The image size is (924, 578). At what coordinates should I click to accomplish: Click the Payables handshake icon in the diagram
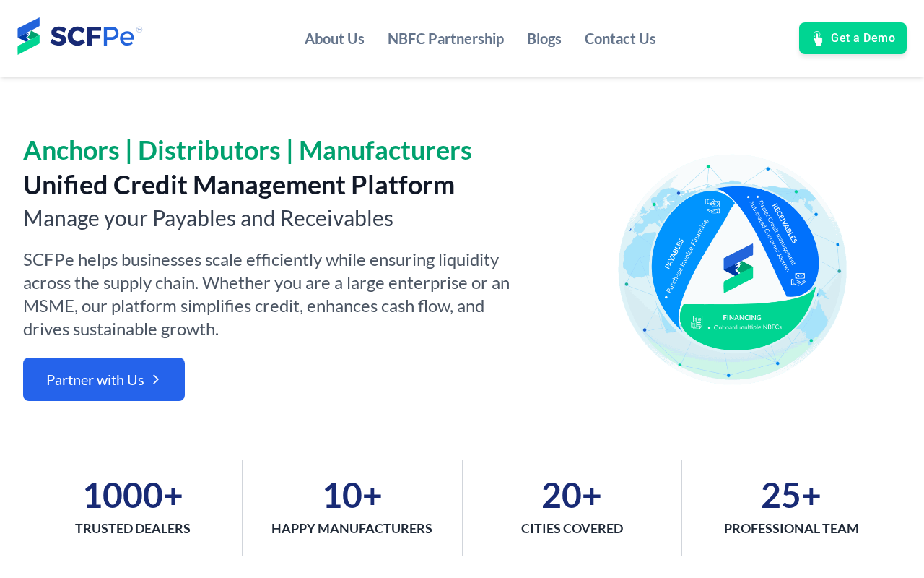(712, 206)
